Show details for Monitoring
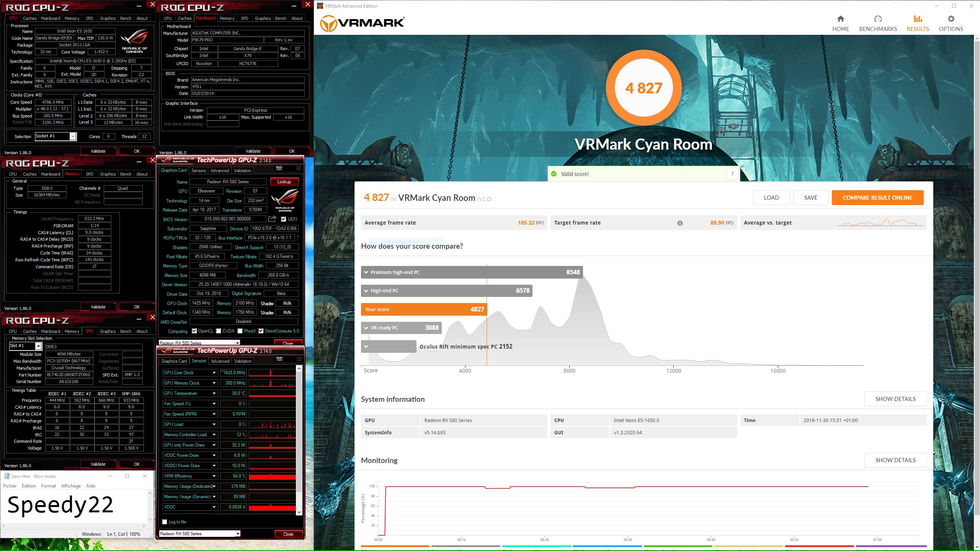Image resolution: width=980 pixels, height=551 pixels. (x=895, y=460)
